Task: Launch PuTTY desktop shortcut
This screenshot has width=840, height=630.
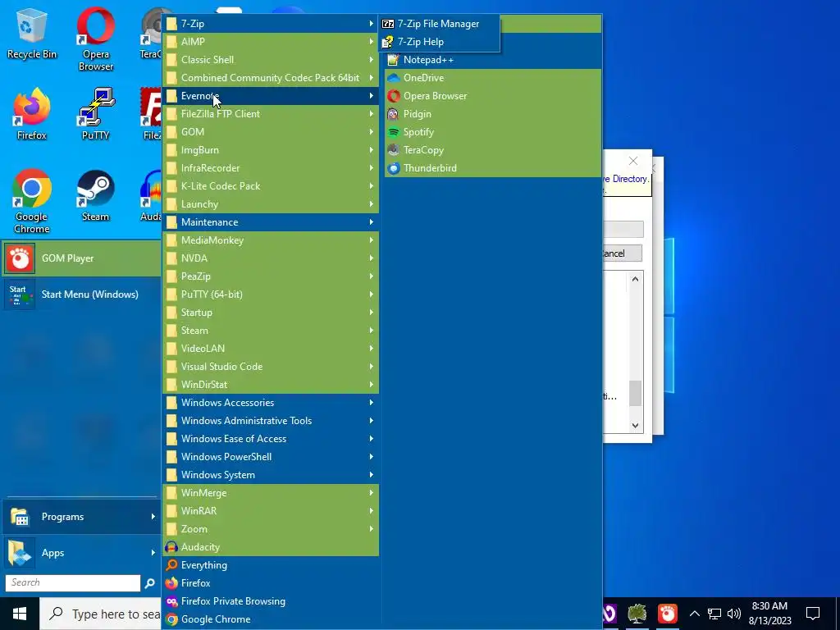Action: 95,115
